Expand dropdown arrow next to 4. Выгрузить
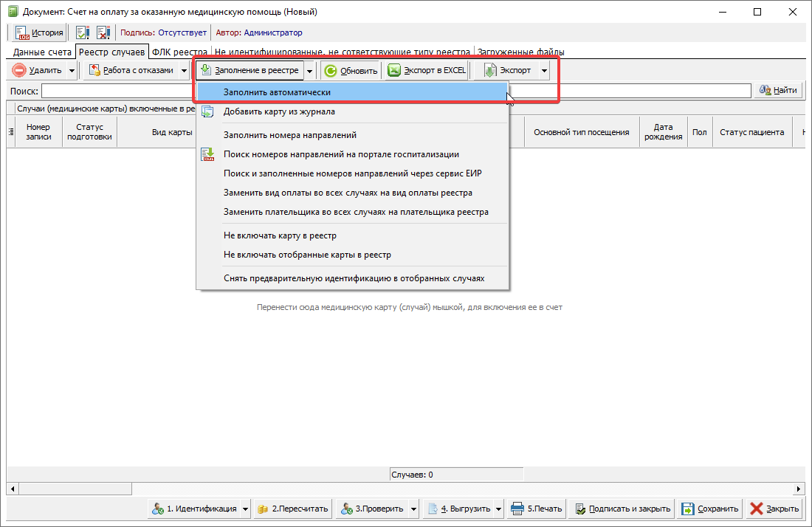This screenshot has width=812, height=527. pyautogui.click(x=499, y=509)
